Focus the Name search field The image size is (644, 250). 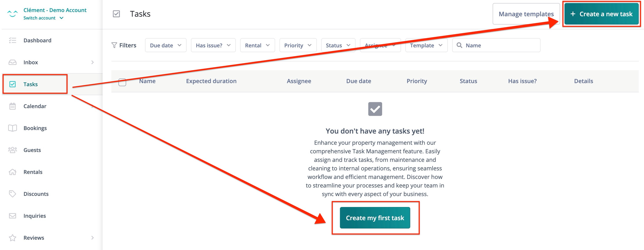click(x=500, y=45)
